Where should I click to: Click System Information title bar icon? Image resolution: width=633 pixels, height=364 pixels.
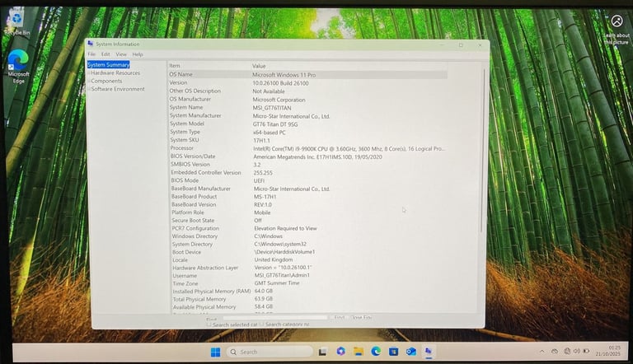tap(91, 44)
